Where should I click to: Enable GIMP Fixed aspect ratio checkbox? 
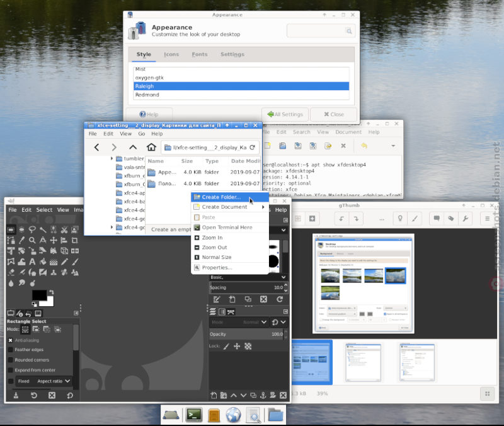point(10,381)
